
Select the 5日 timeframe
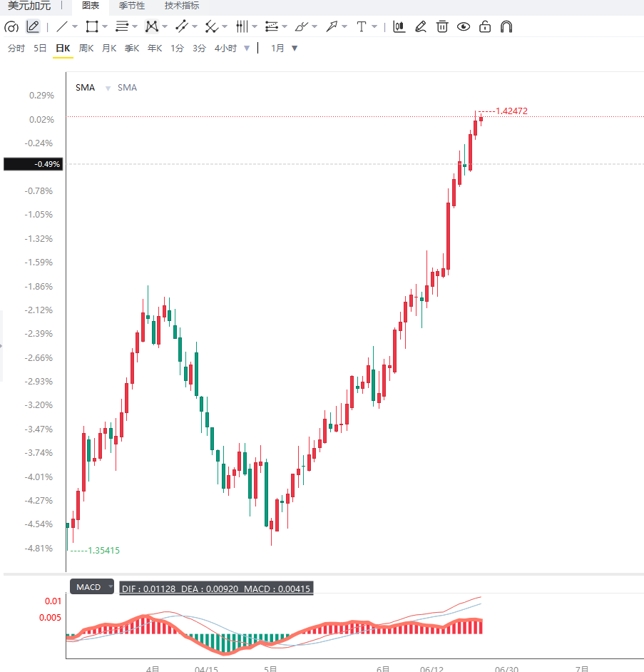[40, 48]
